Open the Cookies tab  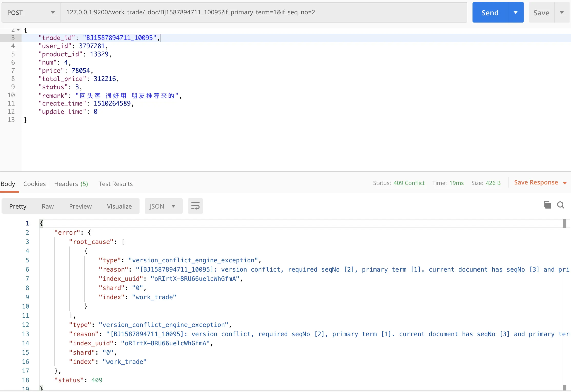point(34,184)
